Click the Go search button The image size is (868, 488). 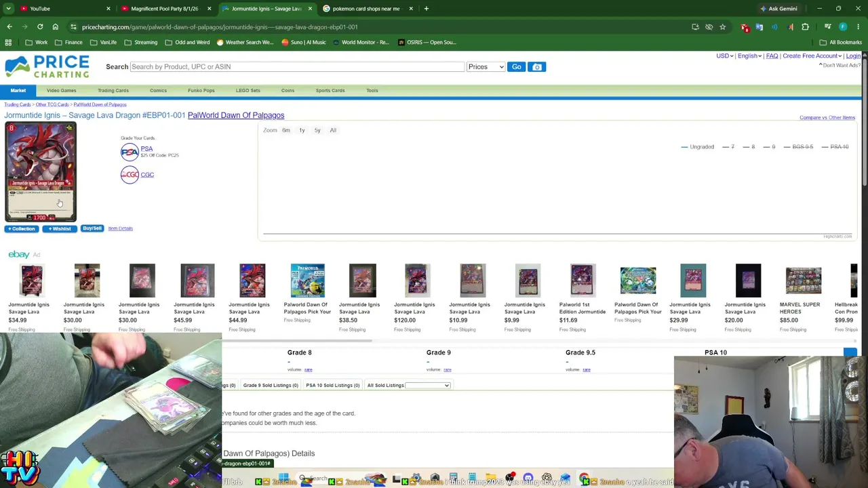click(x=517, y=66)
